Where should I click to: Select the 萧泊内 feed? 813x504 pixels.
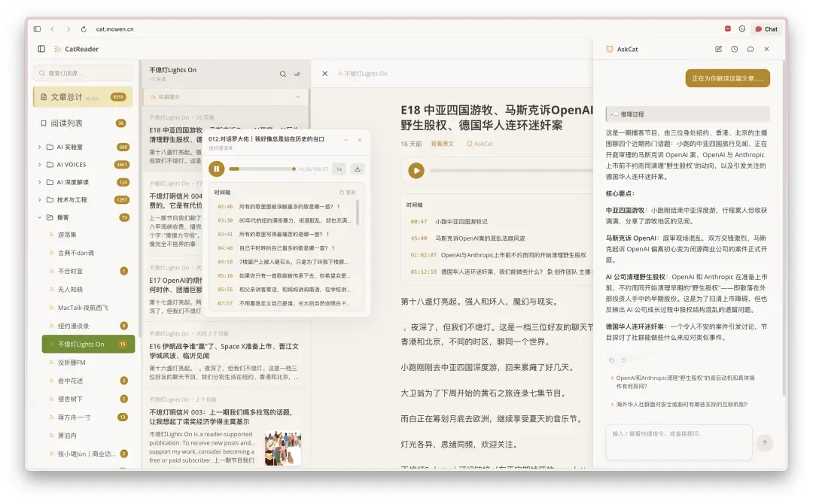(x=88, y=436)
